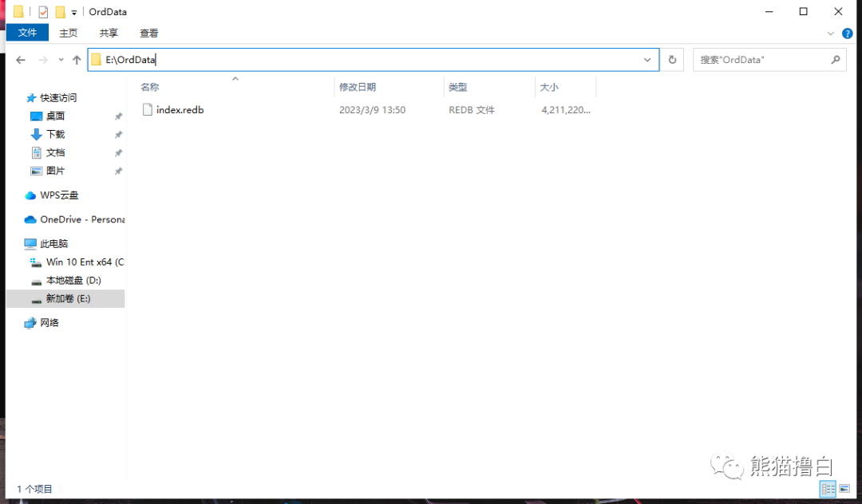Expand the ribbon with the chevron
Screen dimensions: 862x504
point(830,33)
